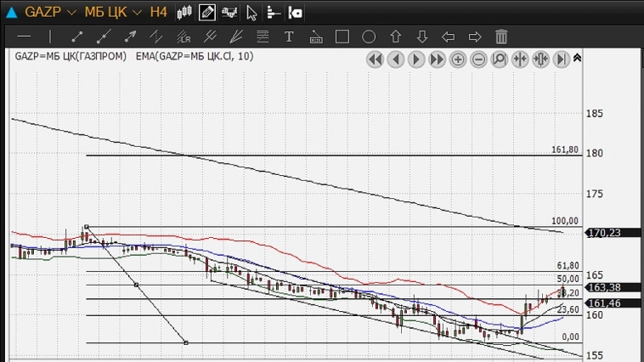Toggle the volume profile display
The height and width of the screenshot is (362, 644).
pos(273,12)
